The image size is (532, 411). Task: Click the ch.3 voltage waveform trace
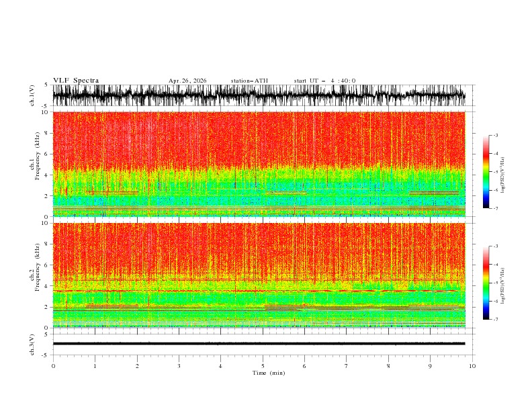coord(259,344)
